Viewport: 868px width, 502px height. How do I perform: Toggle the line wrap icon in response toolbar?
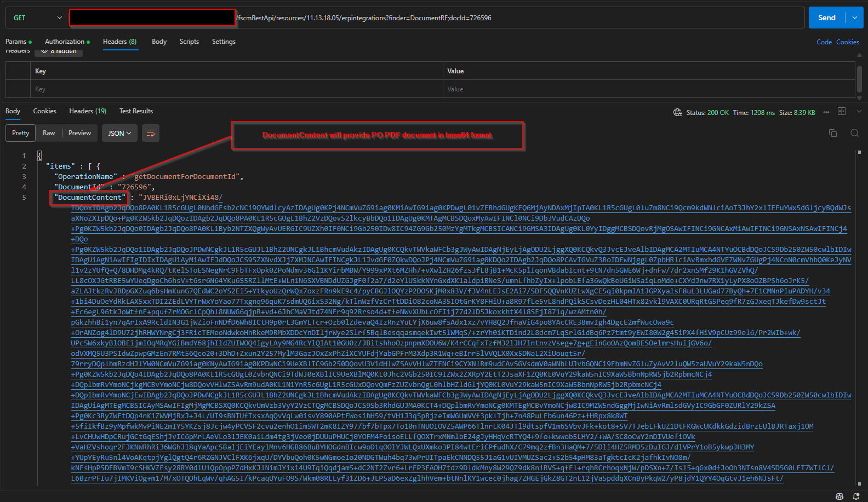tap(151, 133)
